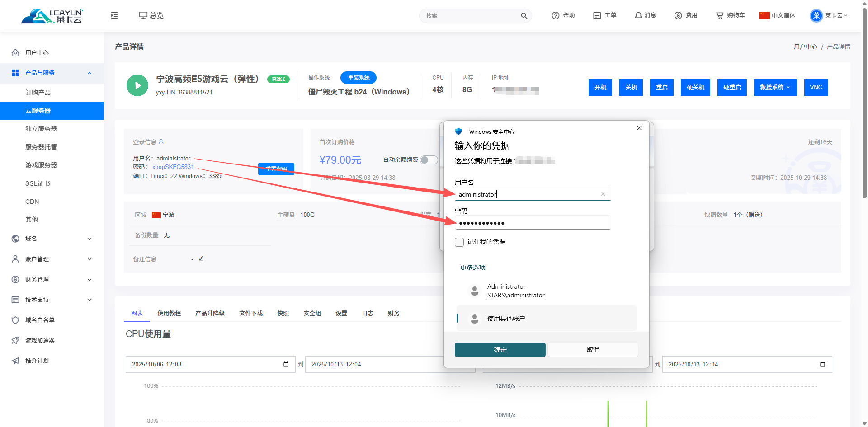Check the 记住我的凭据 checkbox
The width and height of the screenshot is (868, 427).
pyautogui.click(x=459, y=242)
